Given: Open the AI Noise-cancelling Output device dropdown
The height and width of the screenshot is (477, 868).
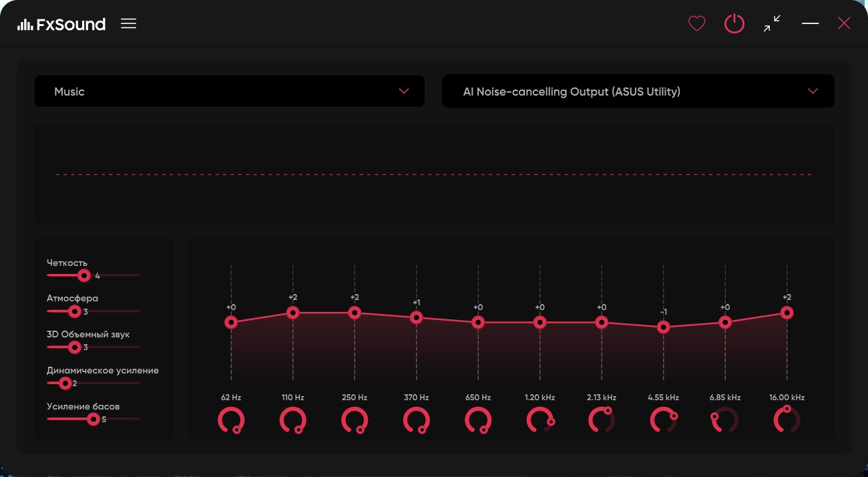Looking at the screenshot, I should pos(638,91).
